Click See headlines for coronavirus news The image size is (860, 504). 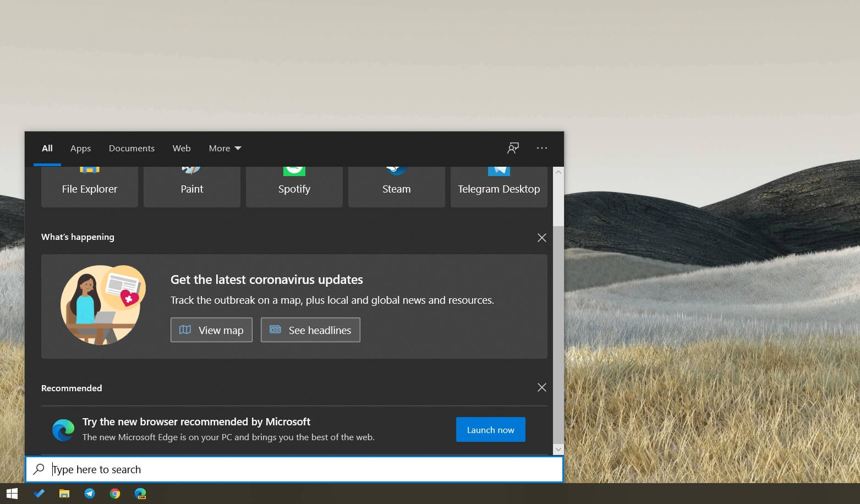pos(310,330)
